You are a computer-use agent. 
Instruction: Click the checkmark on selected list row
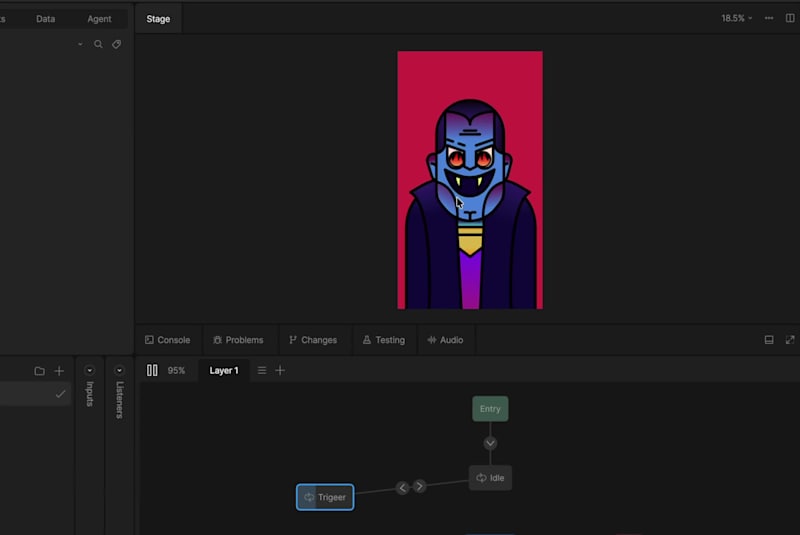click(60, 394)
